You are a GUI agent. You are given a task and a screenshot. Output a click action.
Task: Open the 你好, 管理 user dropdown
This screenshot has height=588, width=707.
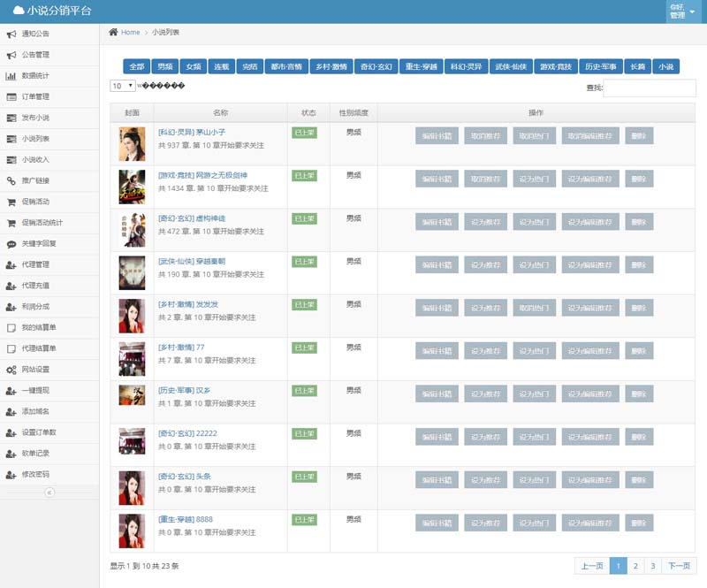[x=684, y=11]
